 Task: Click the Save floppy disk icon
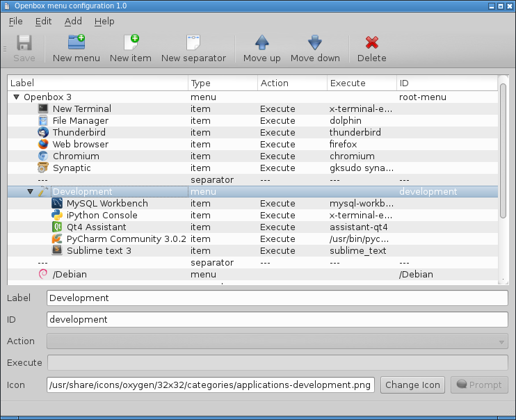tap(24, 43)
